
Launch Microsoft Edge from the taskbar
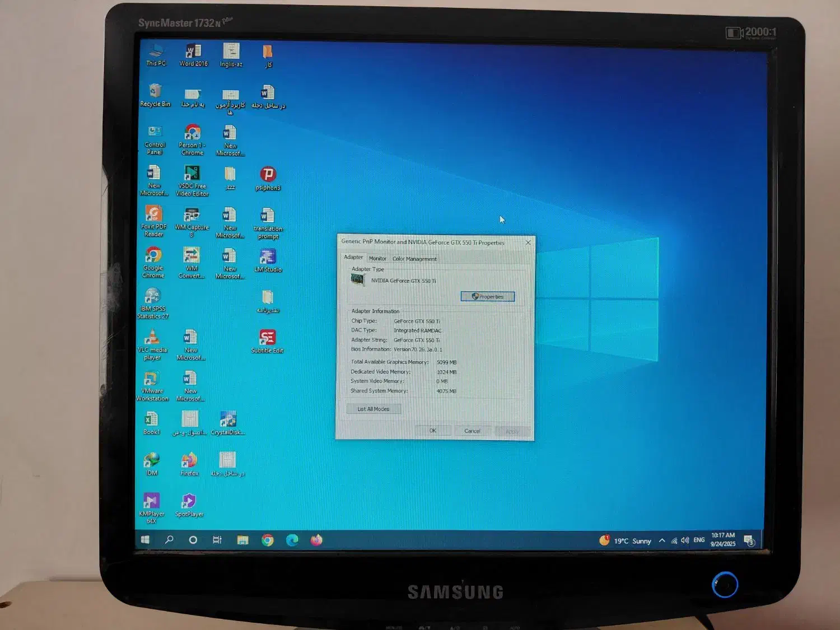(292, 540)
